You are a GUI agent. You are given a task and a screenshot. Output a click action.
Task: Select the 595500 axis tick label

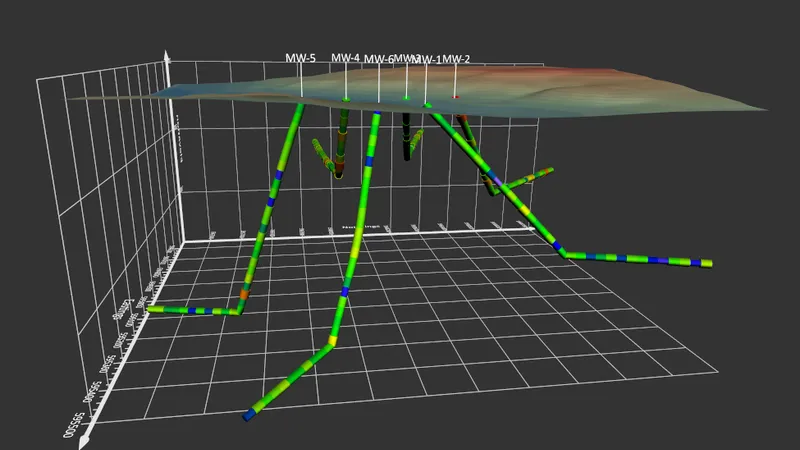[x=73, y=426]
